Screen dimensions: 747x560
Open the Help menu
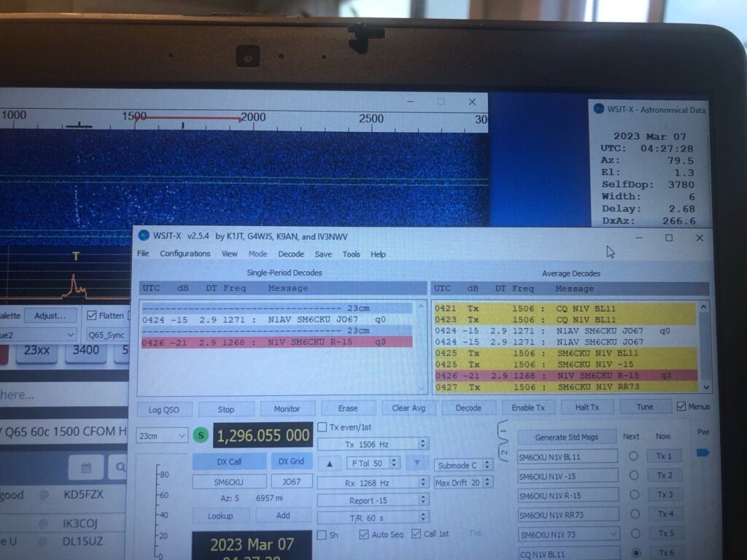click(378, 254)
